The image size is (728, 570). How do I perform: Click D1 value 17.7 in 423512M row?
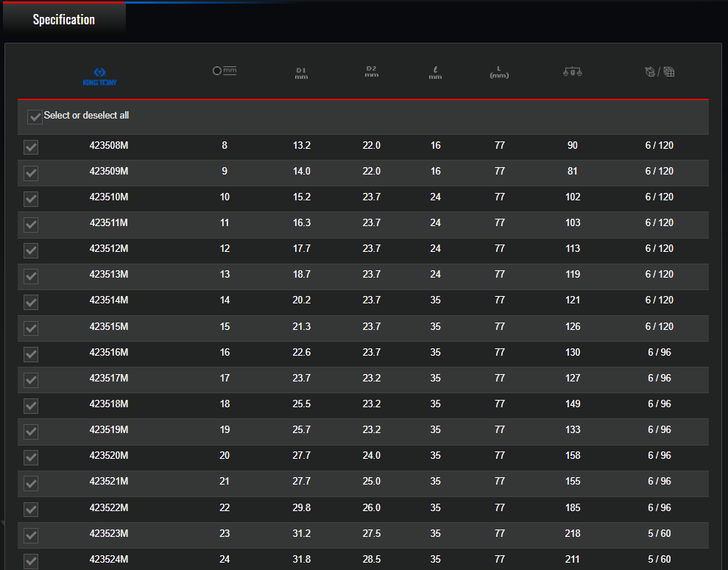[301, 248]
